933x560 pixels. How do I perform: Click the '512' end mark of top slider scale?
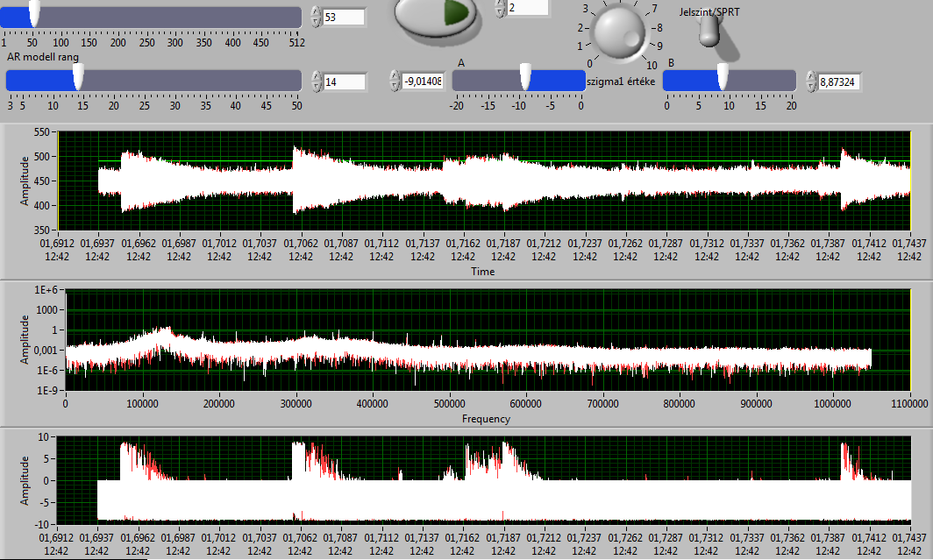(297, 43)
